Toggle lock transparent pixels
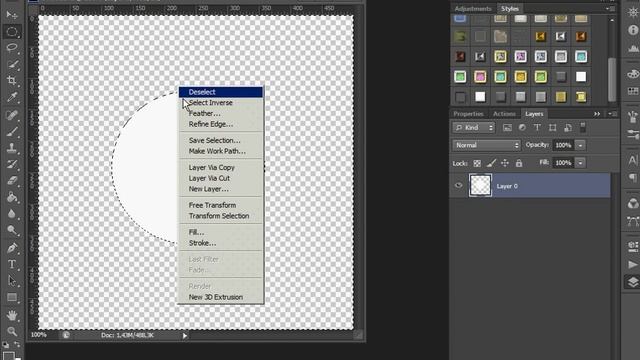Image resolution: width=640 pixels, height=360 pixels. pos(477,163)
